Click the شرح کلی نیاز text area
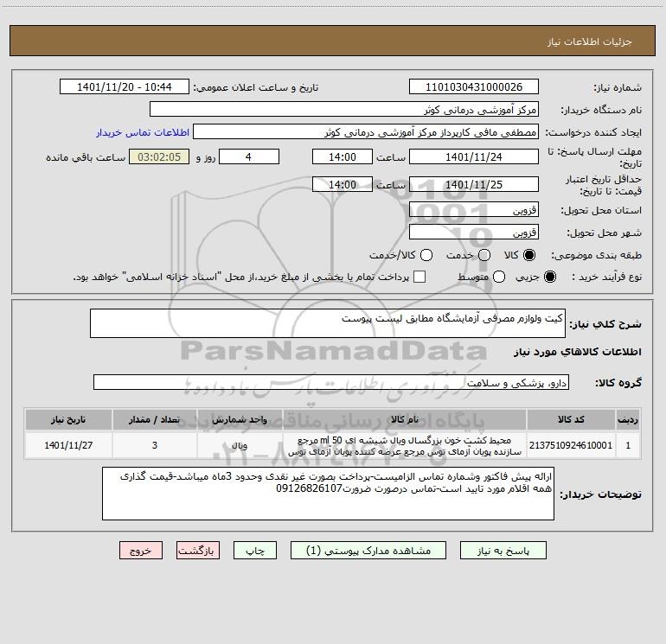 [x=328, y=323]
